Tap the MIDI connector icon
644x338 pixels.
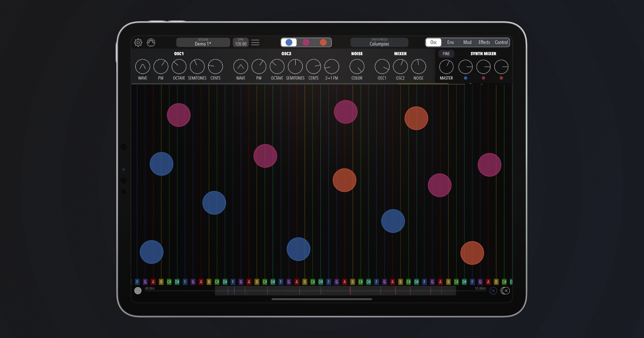[x=151, y=43]
